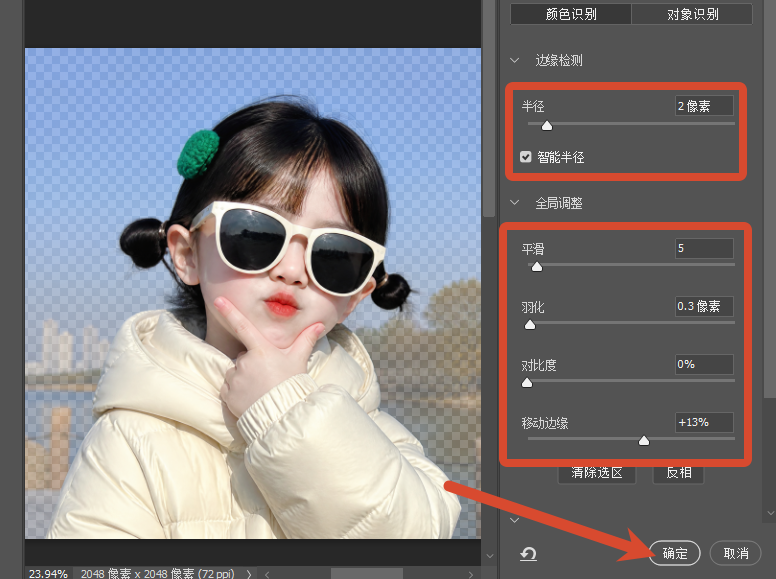
Task: Click the 半径 slider handle
Action: click(x=547, y=126)
